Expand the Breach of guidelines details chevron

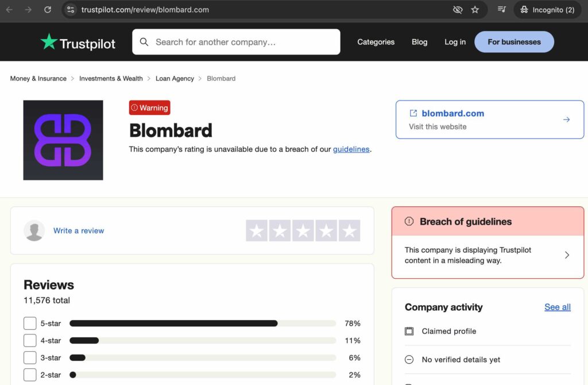tap(567, 255)
